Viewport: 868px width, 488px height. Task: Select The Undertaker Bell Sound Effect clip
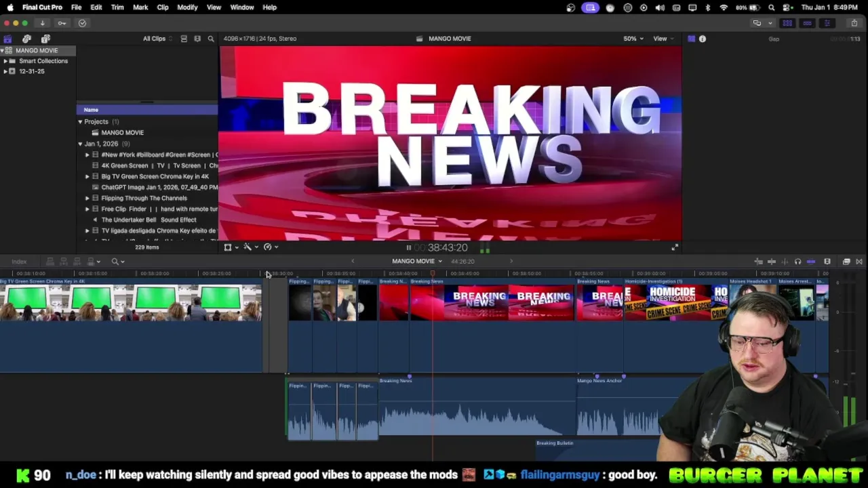(149, 220)
